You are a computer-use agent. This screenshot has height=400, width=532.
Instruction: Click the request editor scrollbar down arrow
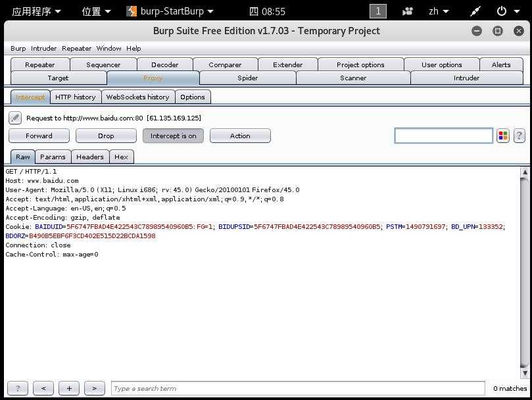coord(525,373)
